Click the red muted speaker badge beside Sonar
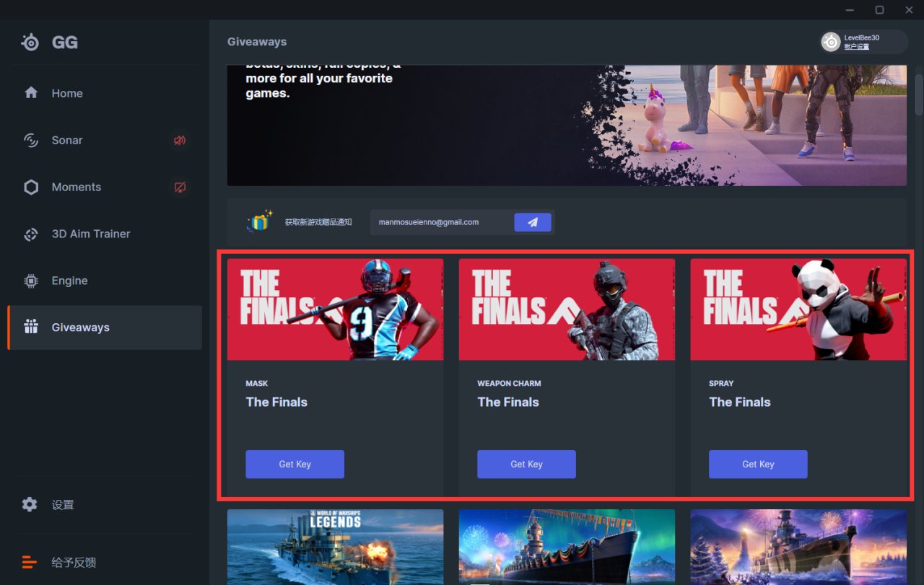924x585 pixels. click(180, 140)
